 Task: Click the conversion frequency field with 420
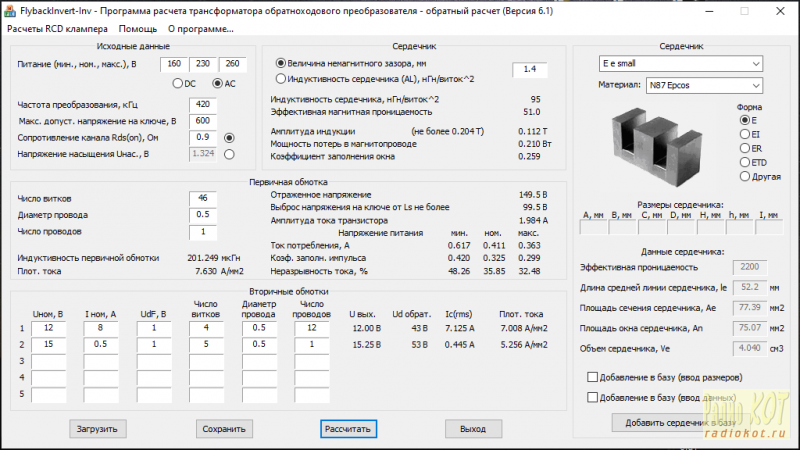tap(203, 105)
